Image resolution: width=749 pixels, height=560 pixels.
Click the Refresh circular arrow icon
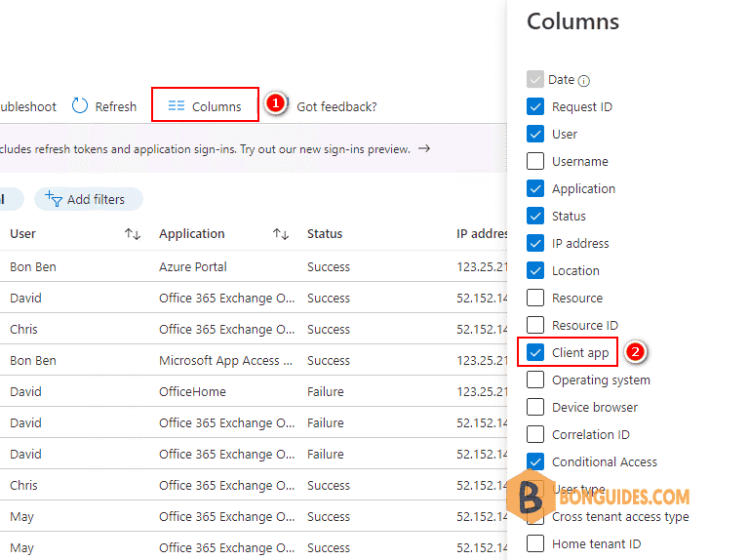click(80, 105)
